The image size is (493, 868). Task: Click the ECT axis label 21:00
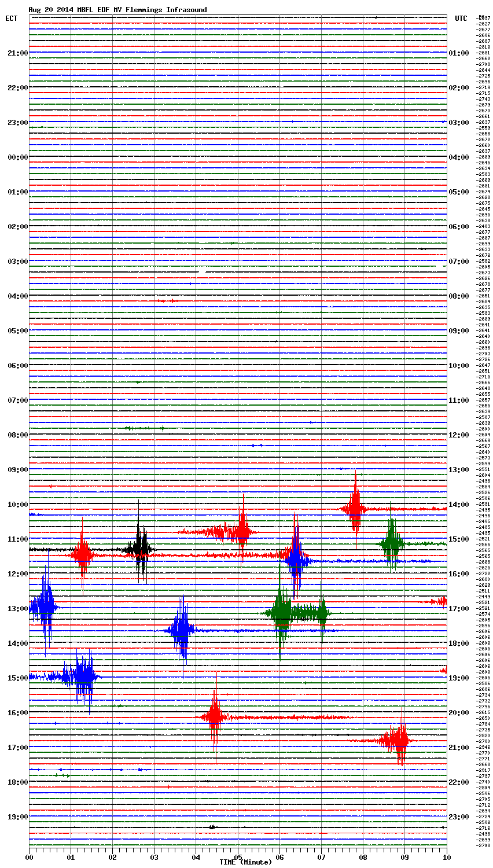pyautogui.click(x=17, y=53)
